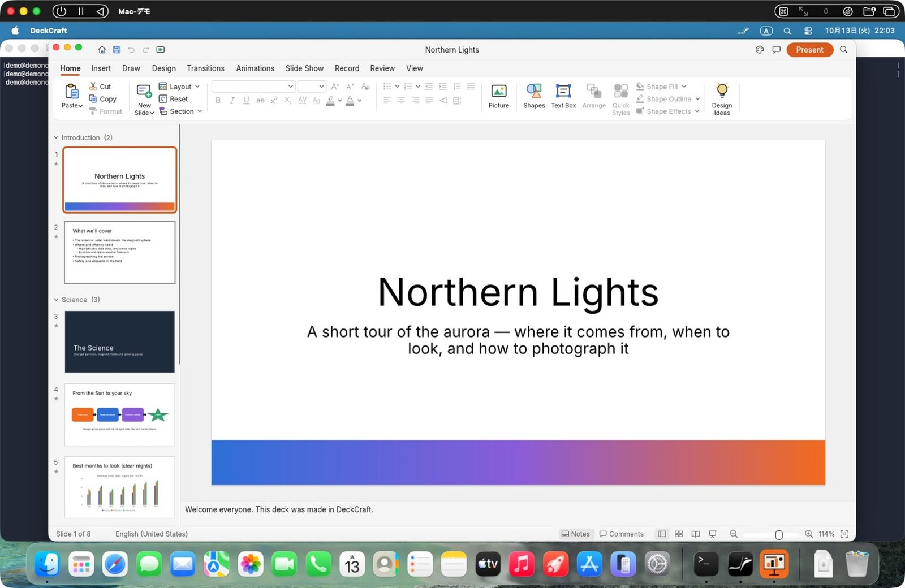This screenshot has width=905, height=588.
Task: Click the Cut scissors button
Action: click(100, 87)
